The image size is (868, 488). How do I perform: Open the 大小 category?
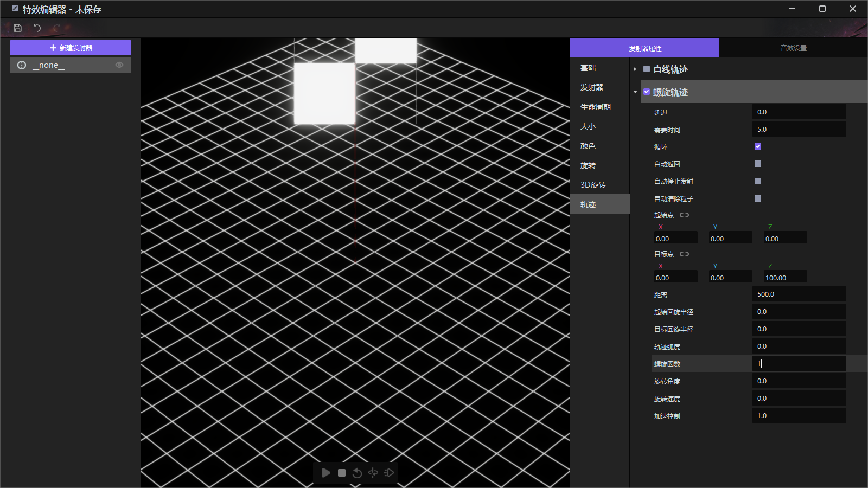[600, 126]
